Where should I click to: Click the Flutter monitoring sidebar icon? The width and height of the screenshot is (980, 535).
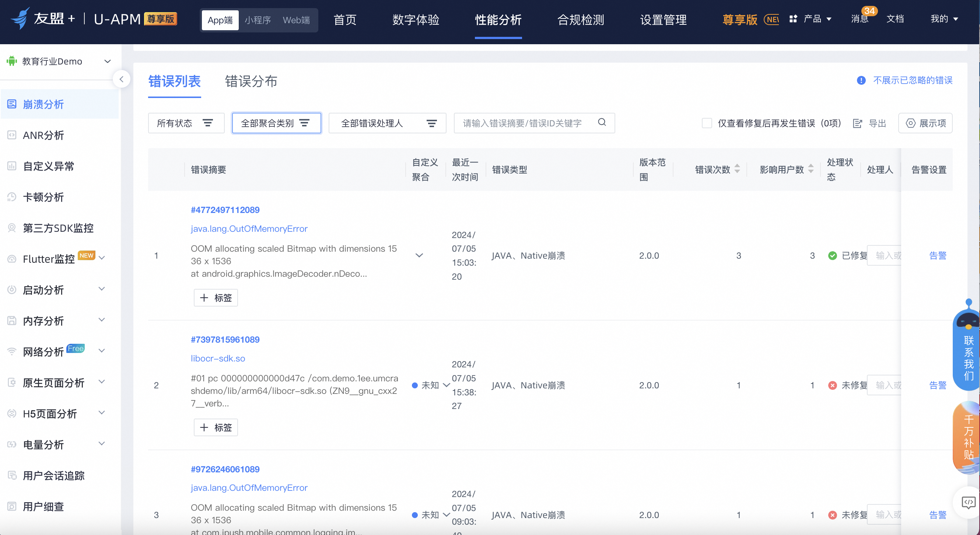coord(12,259)
